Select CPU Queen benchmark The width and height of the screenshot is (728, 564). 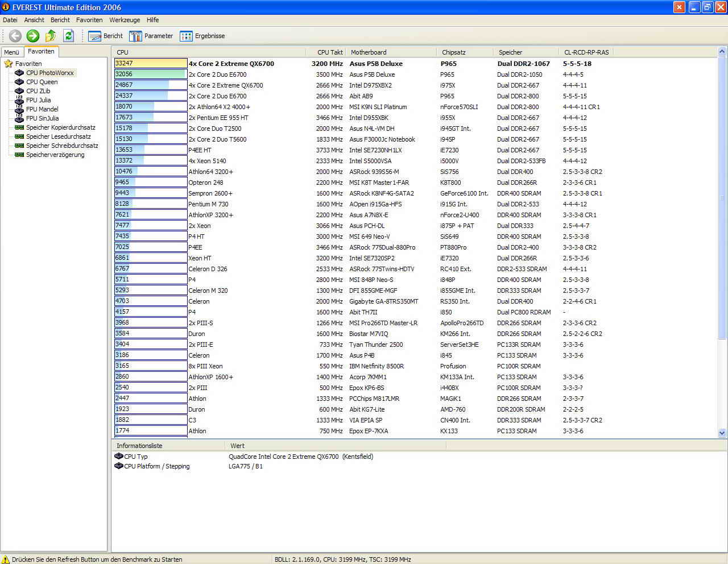click(42, 82)
